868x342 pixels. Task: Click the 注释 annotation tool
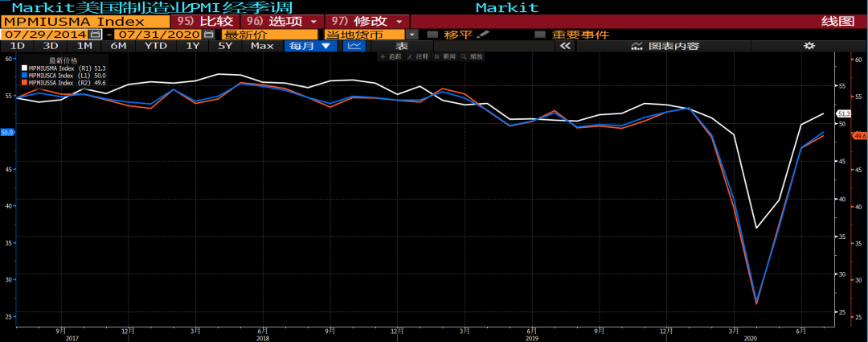pyautogui.click(x=418, y=56)
